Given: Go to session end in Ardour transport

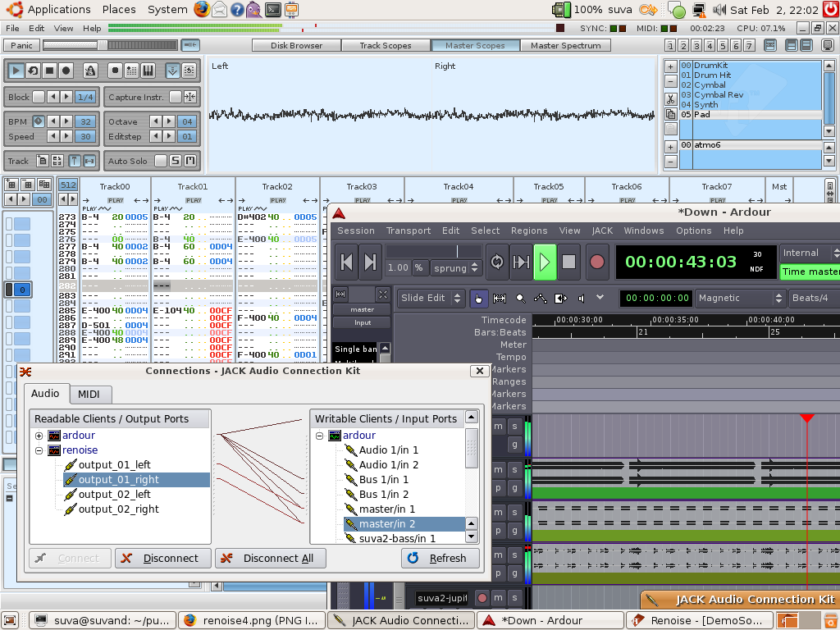Looking at the screenshot, I should pyautogui.click(x=370, y=262).
